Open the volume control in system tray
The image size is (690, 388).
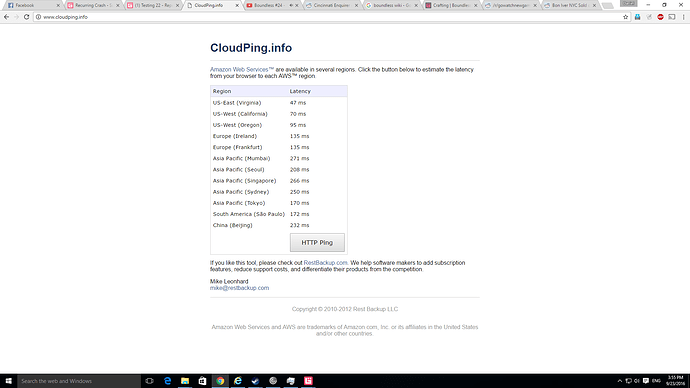pyautogui.click(x=636, y=381)
